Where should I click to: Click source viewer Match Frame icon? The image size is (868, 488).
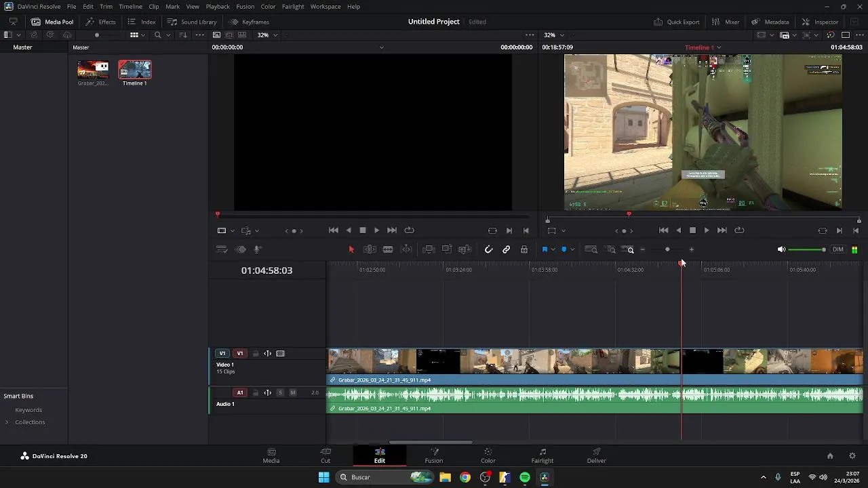click(492, 230)
